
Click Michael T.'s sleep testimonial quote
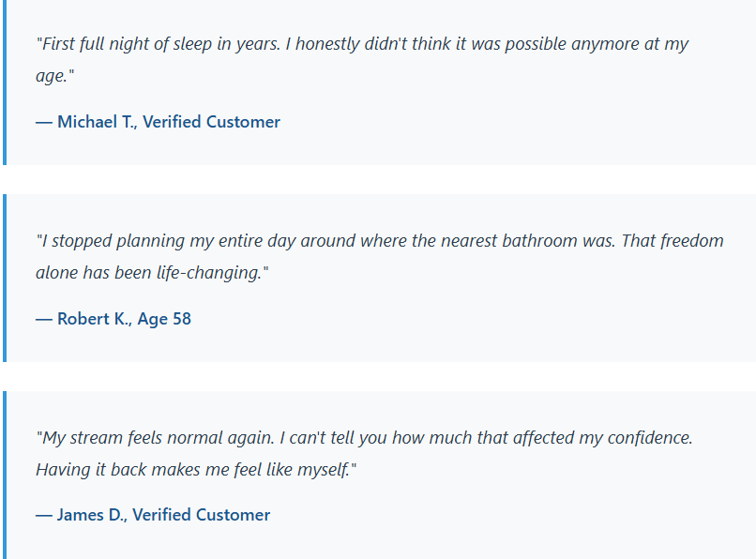click(362, 45)
